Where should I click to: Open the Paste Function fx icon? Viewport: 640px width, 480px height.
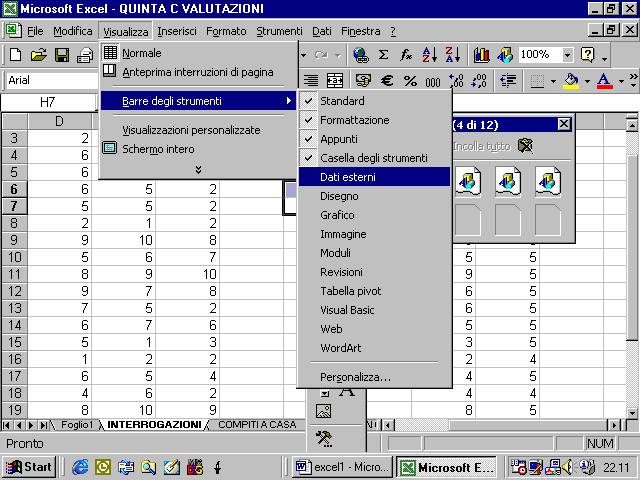(406, 55)
